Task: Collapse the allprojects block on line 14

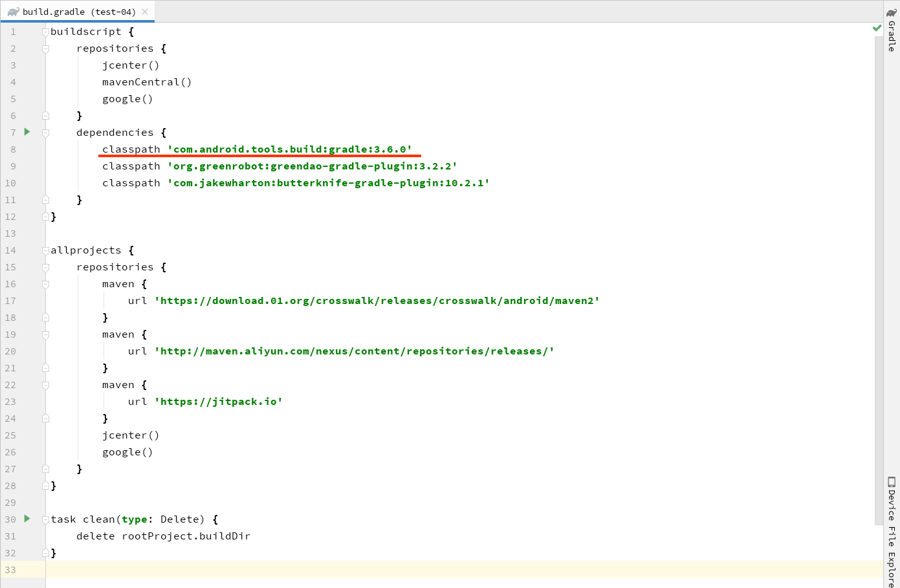Action: point(45,250)
